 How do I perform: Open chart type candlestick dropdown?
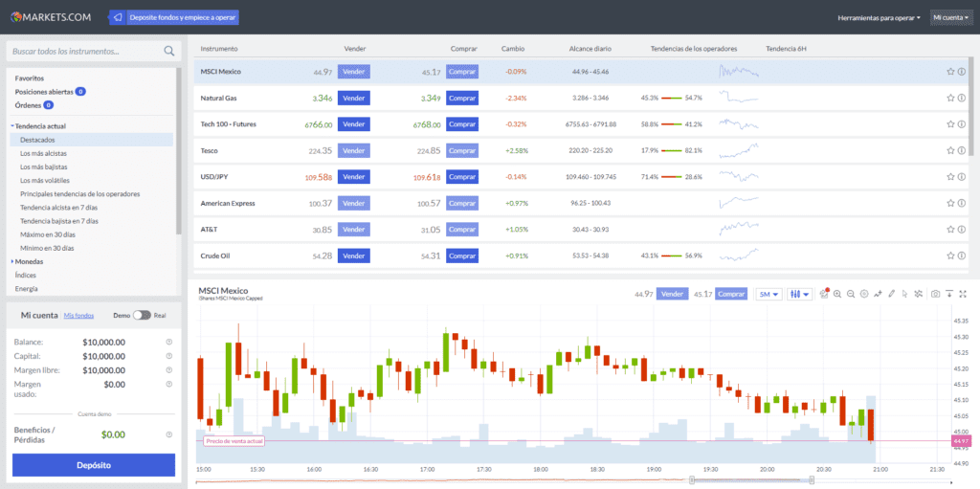click(x=799, y=294)
